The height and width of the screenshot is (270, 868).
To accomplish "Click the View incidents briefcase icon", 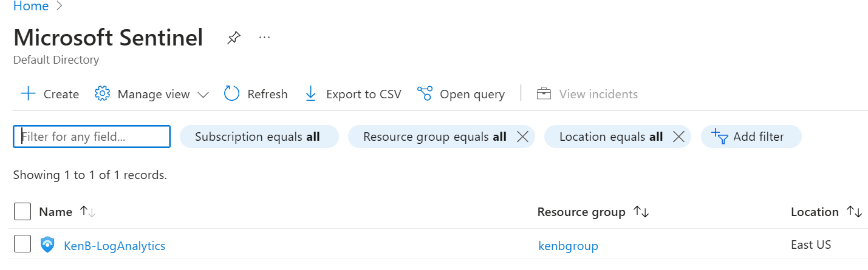I will tap(544, 94).
